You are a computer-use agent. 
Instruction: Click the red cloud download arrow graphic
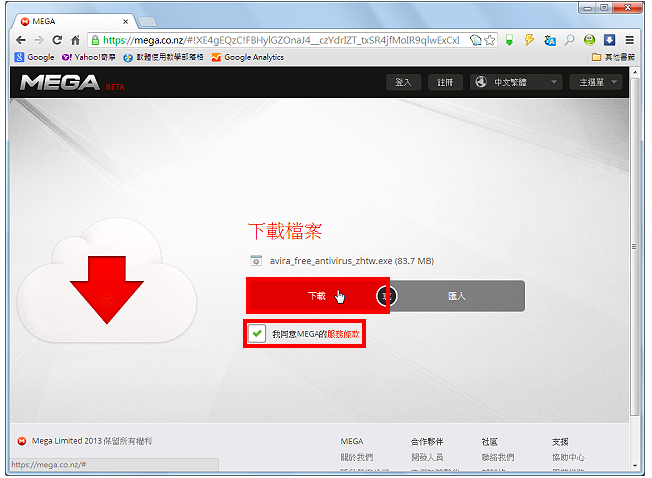(107, 290)
